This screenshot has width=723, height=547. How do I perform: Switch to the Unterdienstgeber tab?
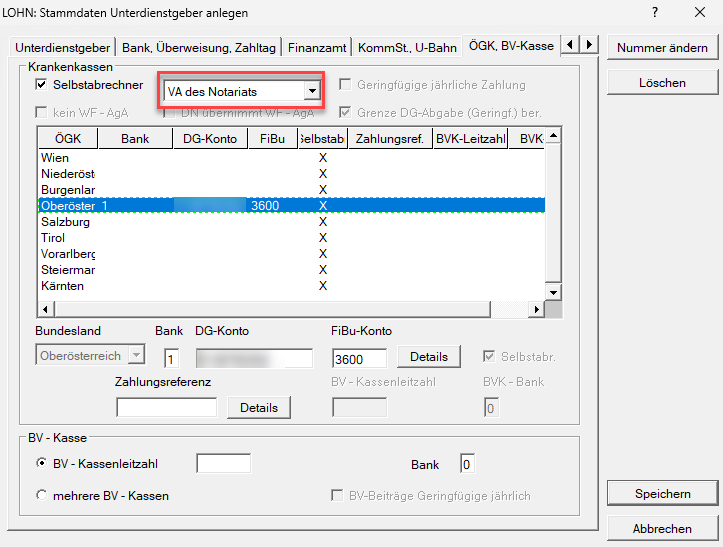pos(64,47)
